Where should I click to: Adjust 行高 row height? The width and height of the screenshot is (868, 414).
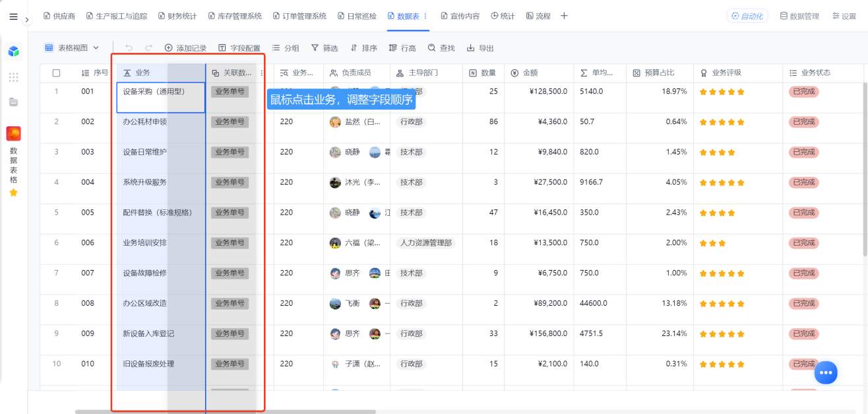coord(402,48)
